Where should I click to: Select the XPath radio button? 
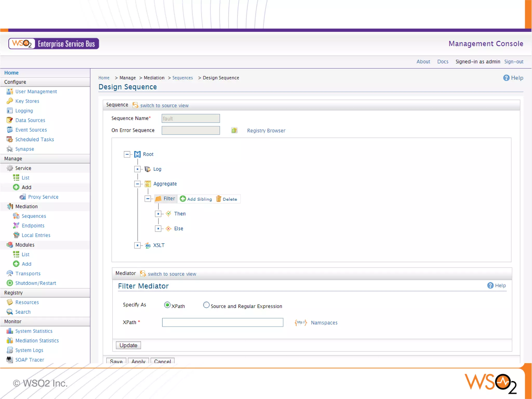(167, 305)
